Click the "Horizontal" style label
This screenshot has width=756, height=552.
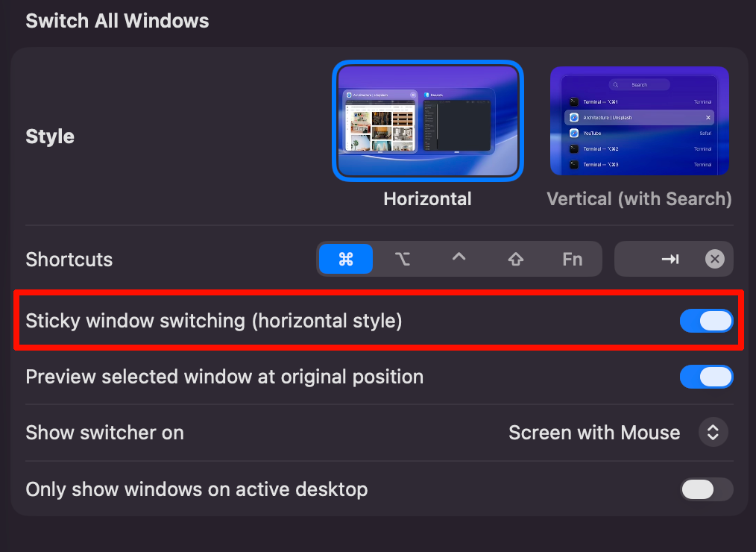click(x=428, y=199)
